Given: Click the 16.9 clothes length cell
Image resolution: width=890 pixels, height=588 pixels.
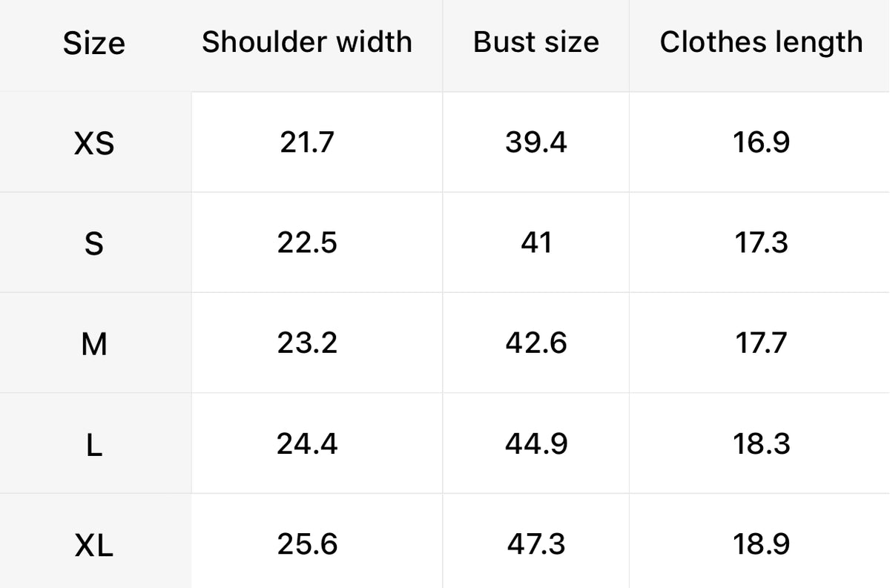Looking at the screenshot, I should (x=761, y=142).
